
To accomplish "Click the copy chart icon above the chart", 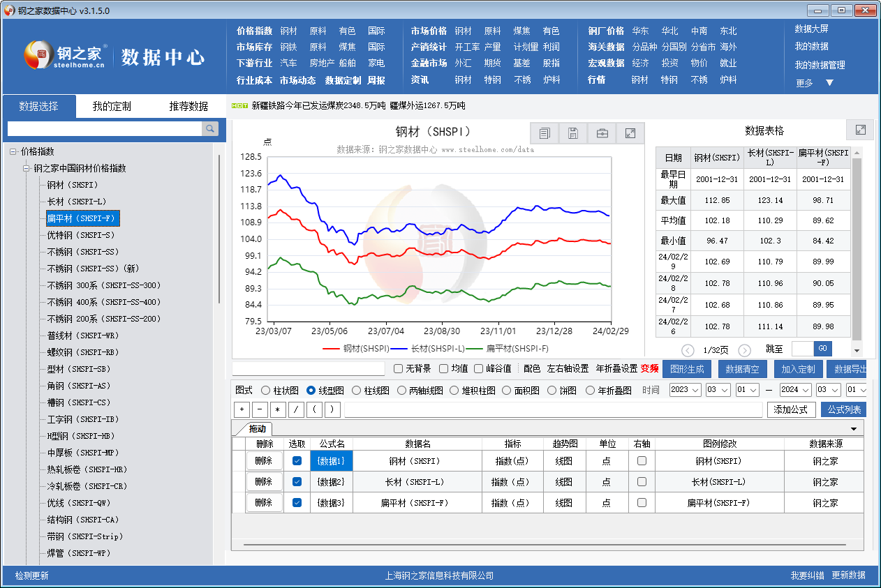I will (x=545, y=133).
